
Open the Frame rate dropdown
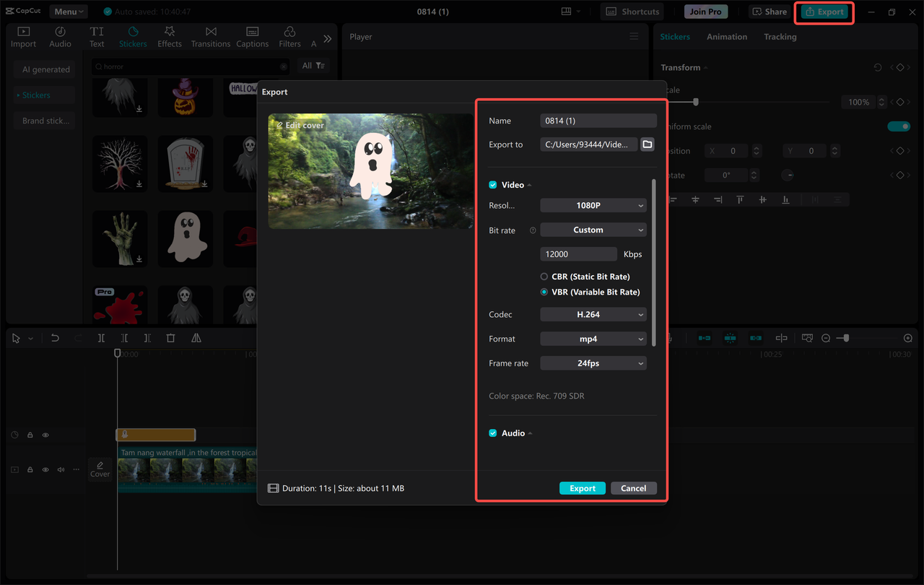pyautogui.click(x=593, y=363)
